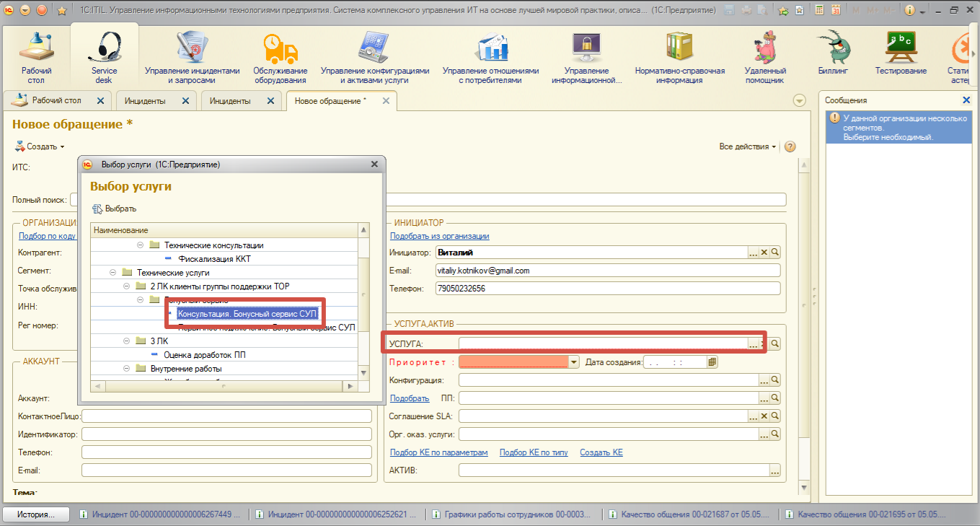Collapse 2 ЛК клиенты группы поддержки TOP
Image resolution: width=980 pixels, height=526 pixels.
point(127,286)
